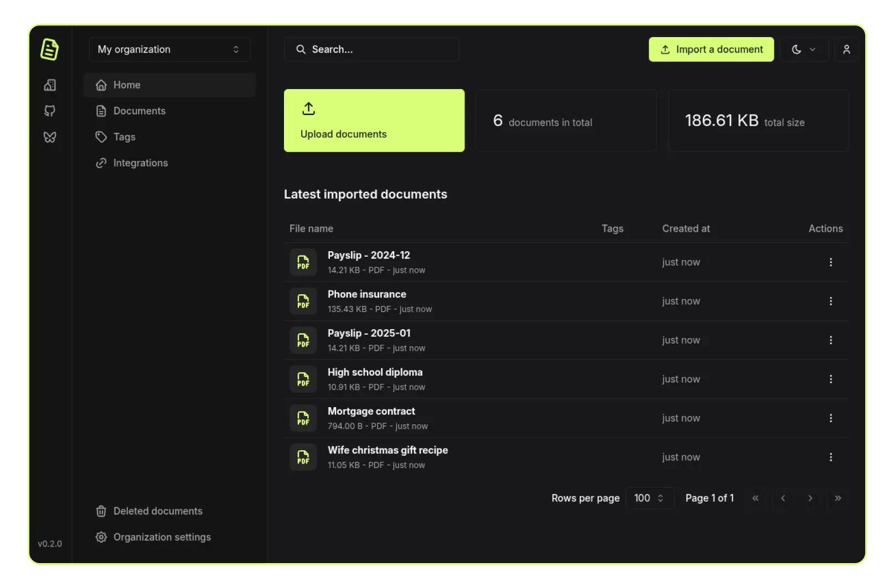Open the Bluesky butterfly icon in left rail
This screenshot has width=894, height=588.
point(50,137)
